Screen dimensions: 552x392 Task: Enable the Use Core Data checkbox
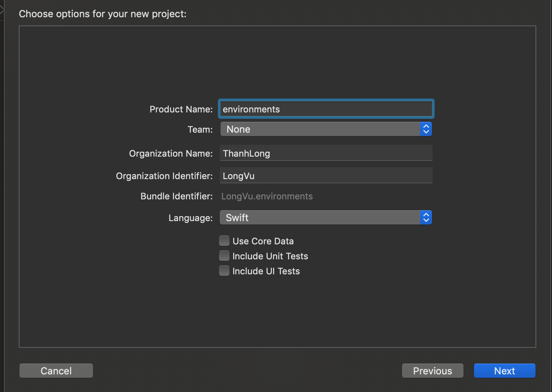click(x=224, y=241)
